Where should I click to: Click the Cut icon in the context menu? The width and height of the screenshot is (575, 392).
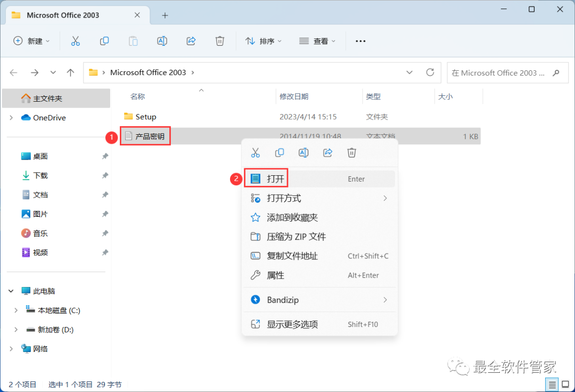[255, 152]
